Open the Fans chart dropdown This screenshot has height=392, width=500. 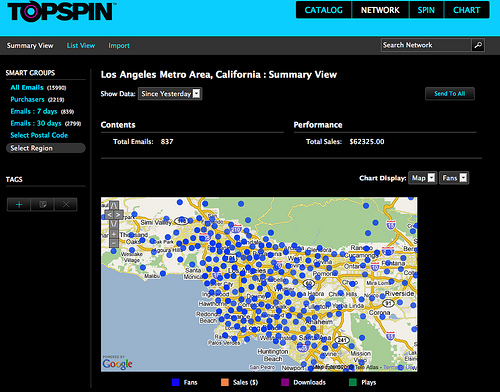(x=454, y=178)
